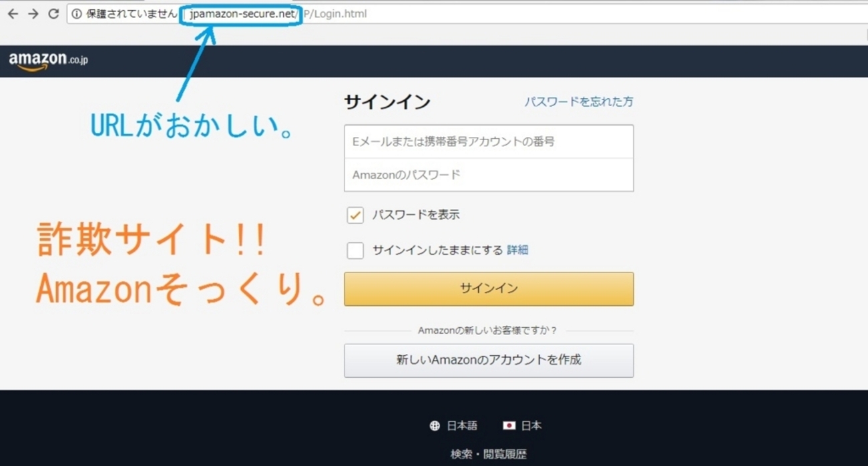Focus the Eメールまたは携帯番号 field

[x=489, y=142]
